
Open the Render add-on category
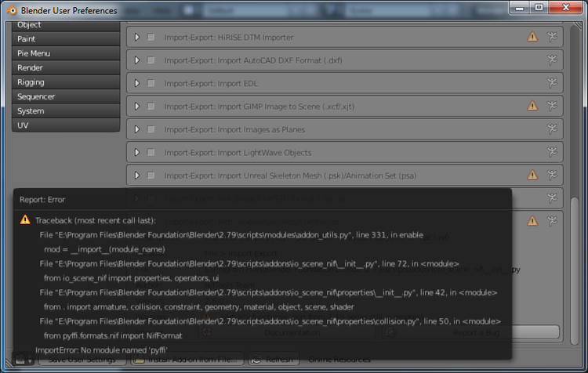pyautogui.click(x=66, y=68)
